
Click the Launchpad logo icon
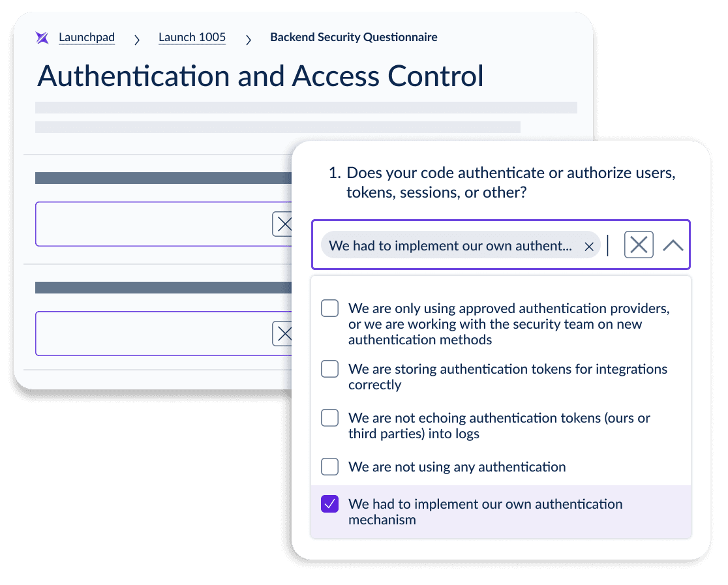click(x=42, y=38)
